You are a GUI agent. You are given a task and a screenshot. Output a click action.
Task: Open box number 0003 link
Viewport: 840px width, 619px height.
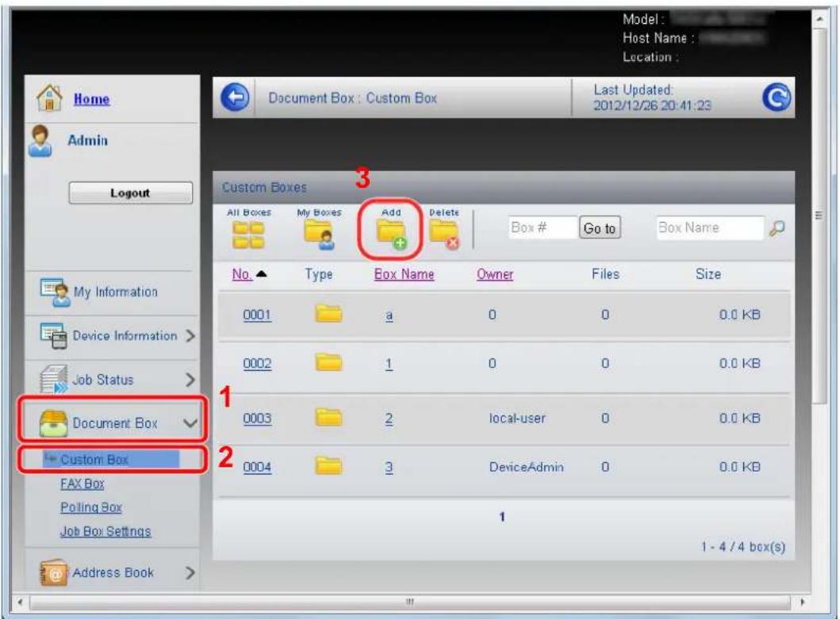[x=257, y=418]
